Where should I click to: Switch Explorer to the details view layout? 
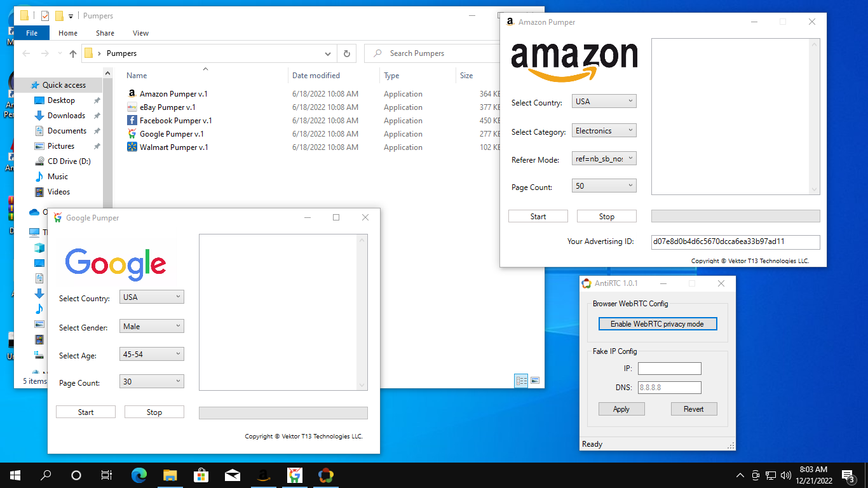pyautogui.click(x=522, y=381)
